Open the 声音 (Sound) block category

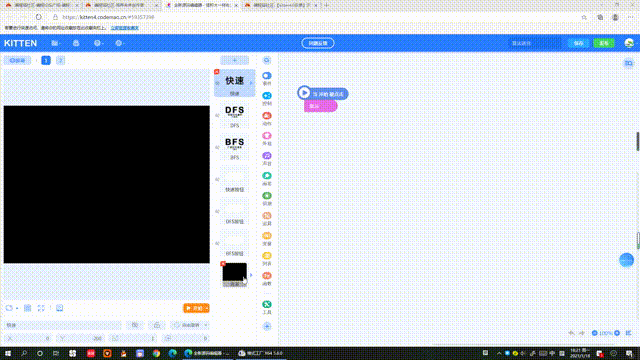(267, 158)
